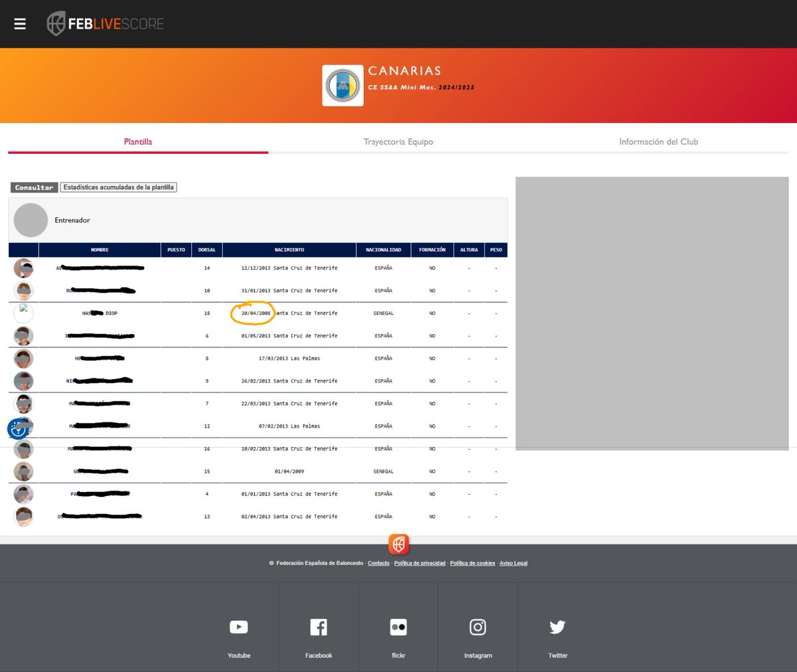The height and width of the screenshot is (672, 797).
Task: Click the ALTURA column header
Action: point(469,250)
